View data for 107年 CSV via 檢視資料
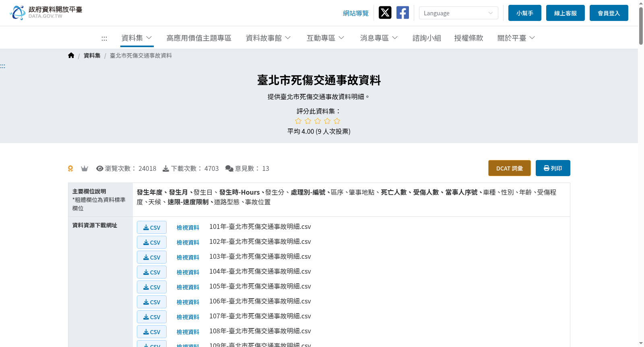 pos(188,317)
